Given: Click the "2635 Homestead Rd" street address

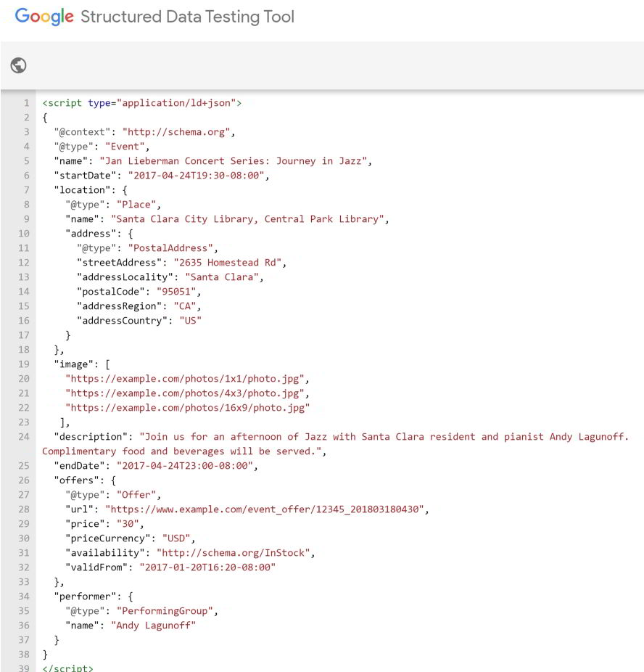Looking at the screenshot, I should point(228,263).
